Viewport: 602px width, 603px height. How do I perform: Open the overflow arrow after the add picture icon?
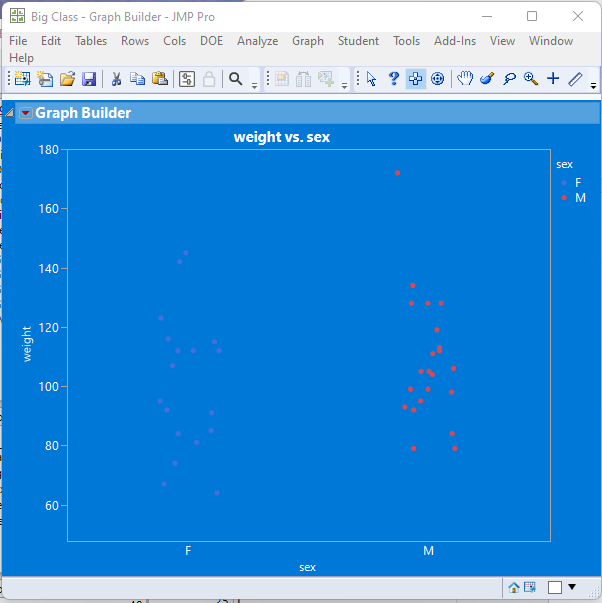[344, 85]
